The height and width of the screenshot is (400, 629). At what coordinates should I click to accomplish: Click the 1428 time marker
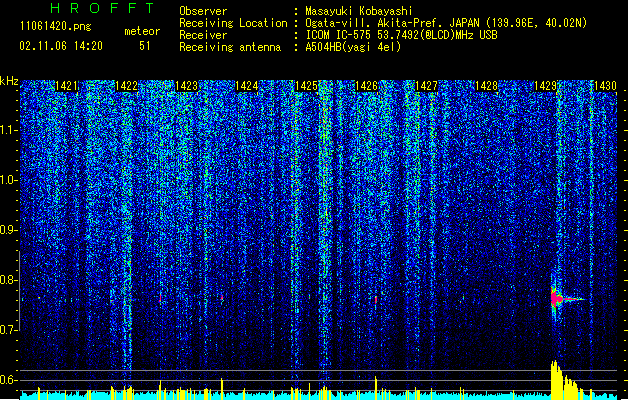(x=486, y=86)
